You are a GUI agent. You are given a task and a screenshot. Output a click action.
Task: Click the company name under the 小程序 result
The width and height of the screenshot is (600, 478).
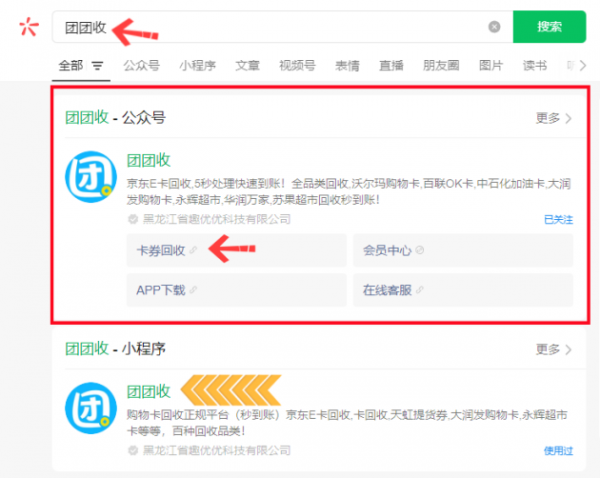(217, 450)
